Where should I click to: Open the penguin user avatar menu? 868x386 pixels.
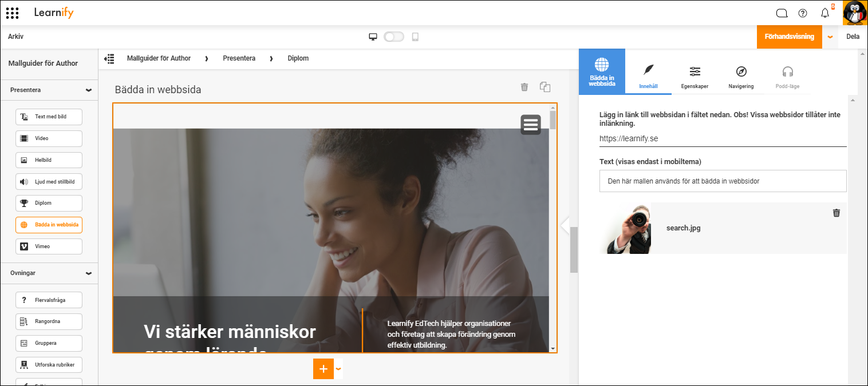click(x=855, y=13)
